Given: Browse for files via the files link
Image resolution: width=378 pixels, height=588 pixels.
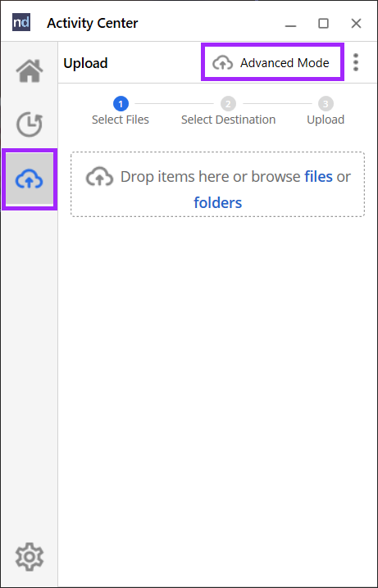Looking at the screenshot, I should [318, 176].
